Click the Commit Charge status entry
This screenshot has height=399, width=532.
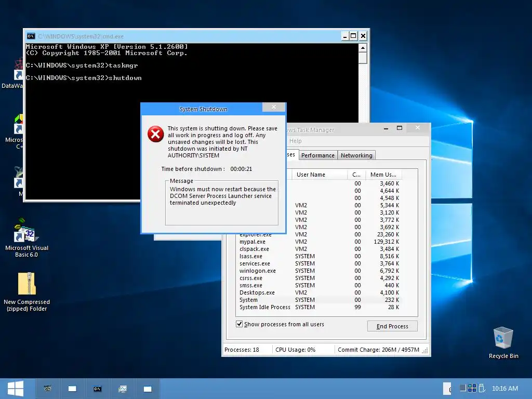[x=378, y=350]
